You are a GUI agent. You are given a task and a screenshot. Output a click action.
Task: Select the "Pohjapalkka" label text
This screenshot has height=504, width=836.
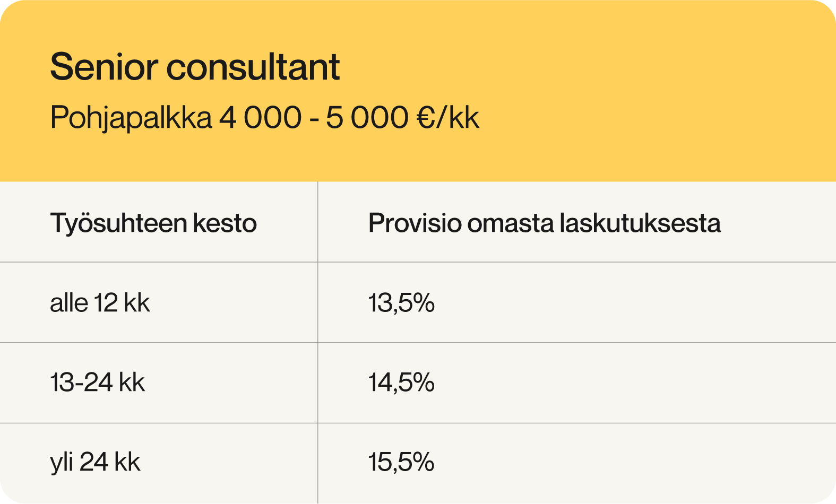click(x=131, y=118)
